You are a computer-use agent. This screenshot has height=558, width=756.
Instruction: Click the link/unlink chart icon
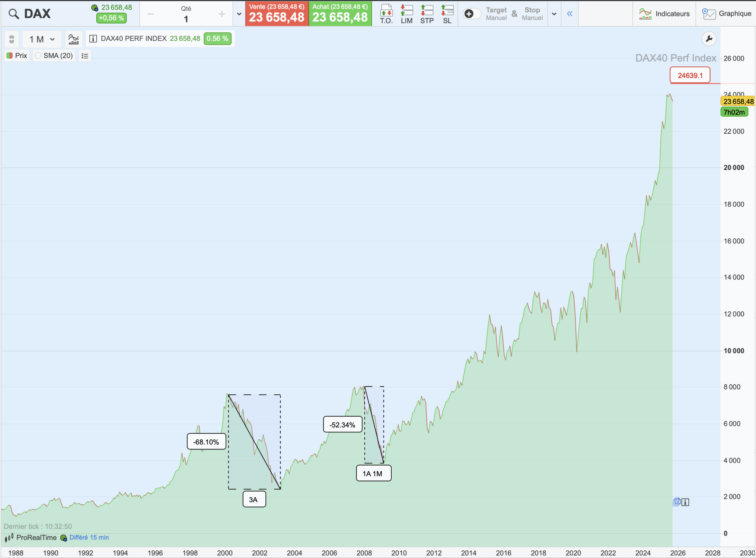click(11, 38)
